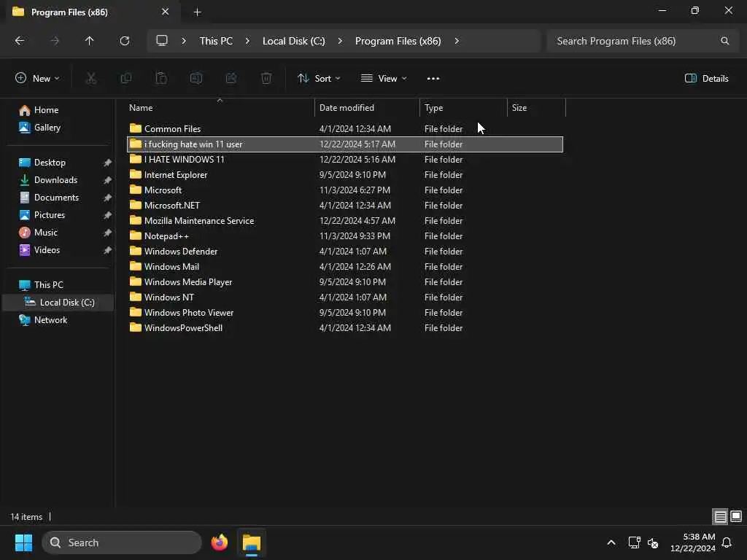Viewport: 747px width, 560px height.
Task: Click the PC monitor icon in address bar
Action: (x=162, y=41)
